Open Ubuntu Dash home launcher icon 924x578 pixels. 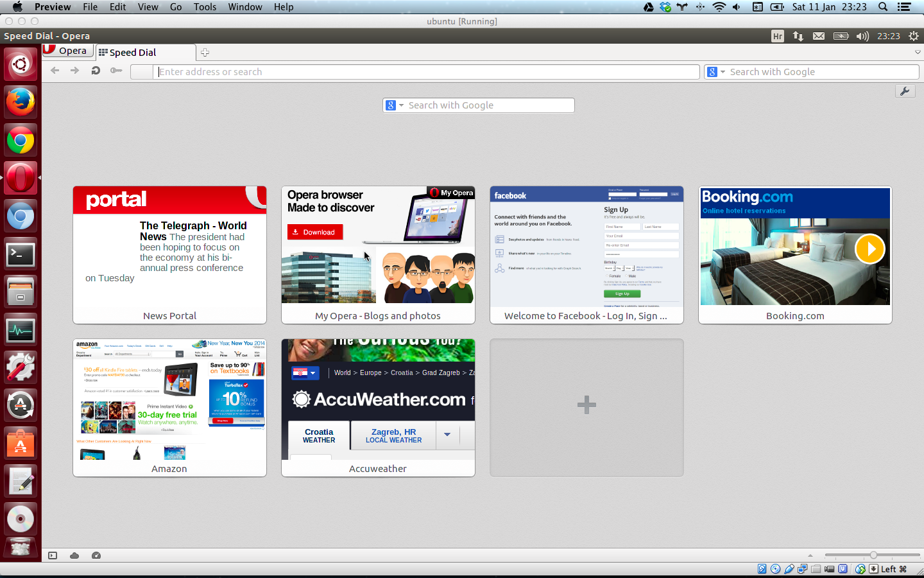tap(21, 64)
